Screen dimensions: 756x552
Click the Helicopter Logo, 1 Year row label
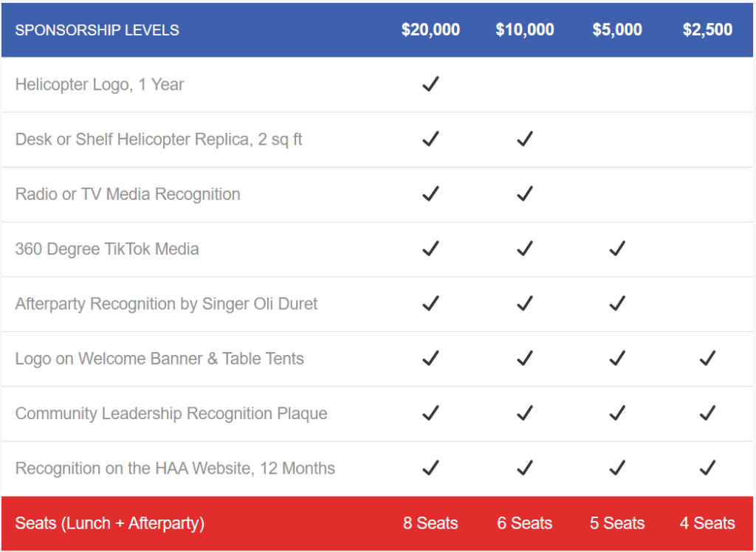pos(100,84)
